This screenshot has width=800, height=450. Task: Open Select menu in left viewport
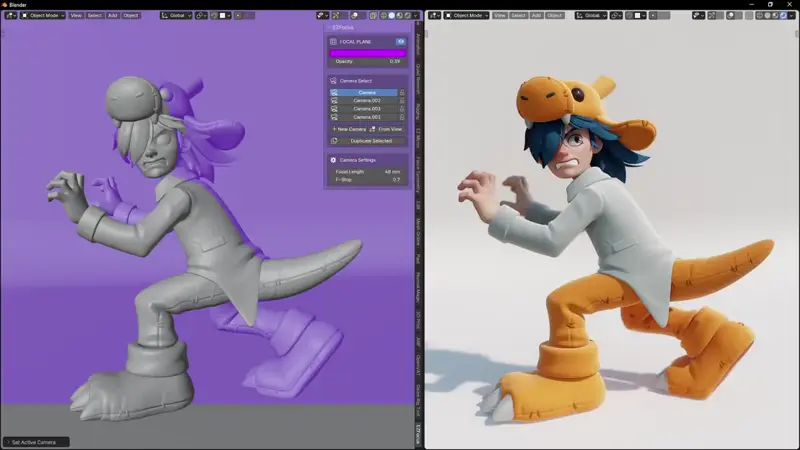94,15
